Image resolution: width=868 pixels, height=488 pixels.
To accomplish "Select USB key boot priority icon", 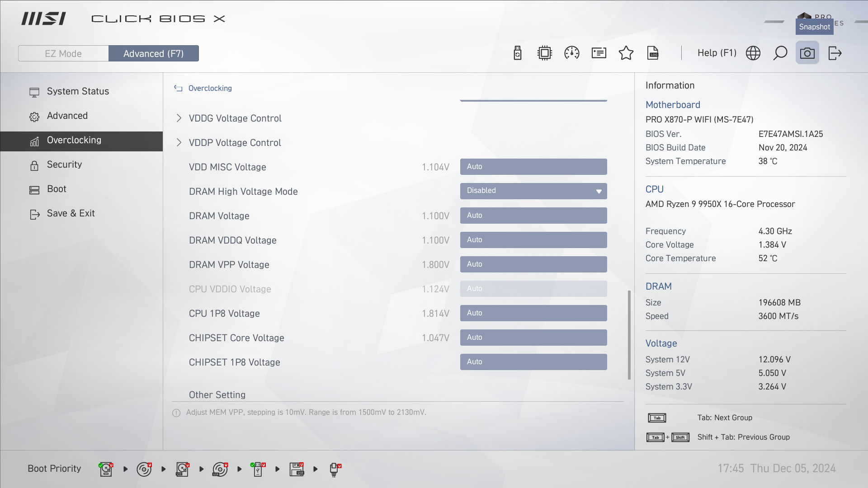I will 258,469.
